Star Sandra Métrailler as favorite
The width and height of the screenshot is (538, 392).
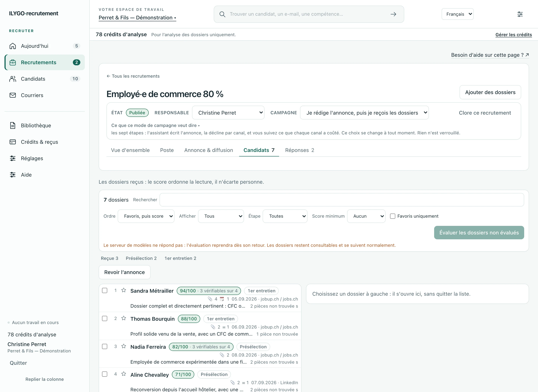pos(124,290)
